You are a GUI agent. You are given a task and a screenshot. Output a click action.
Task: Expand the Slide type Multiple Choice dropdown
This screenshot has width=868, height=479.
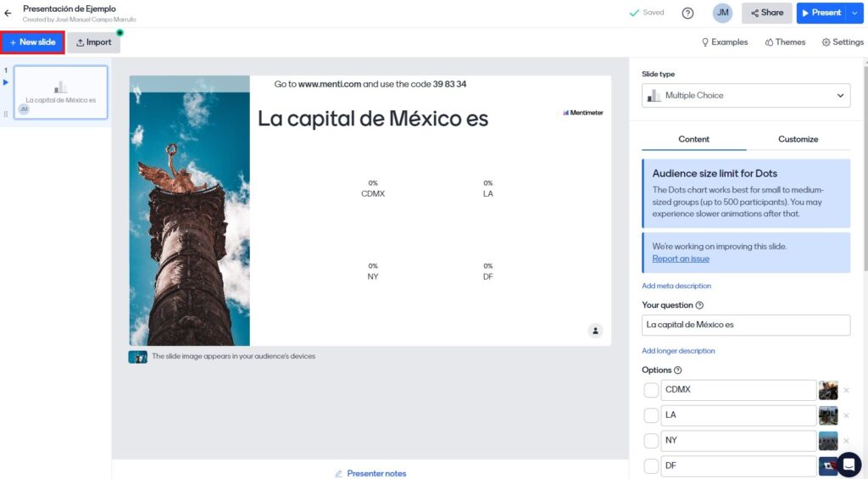tap(746, 96)
